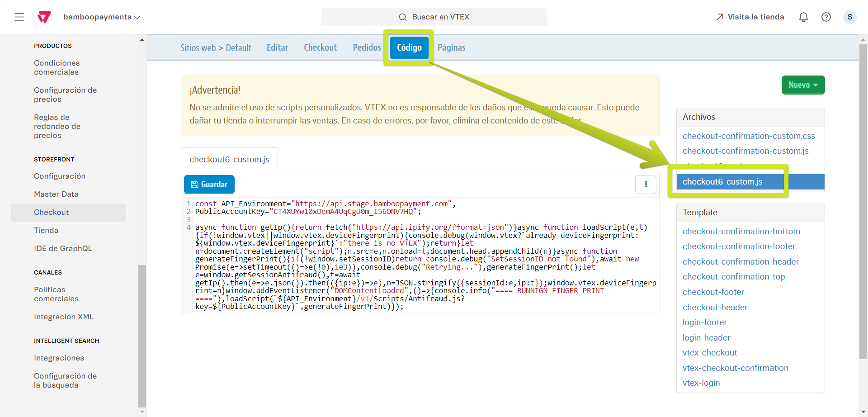The image size is (868, 417).
Task: Open checkout-footer template
Action: click(713, 292)
